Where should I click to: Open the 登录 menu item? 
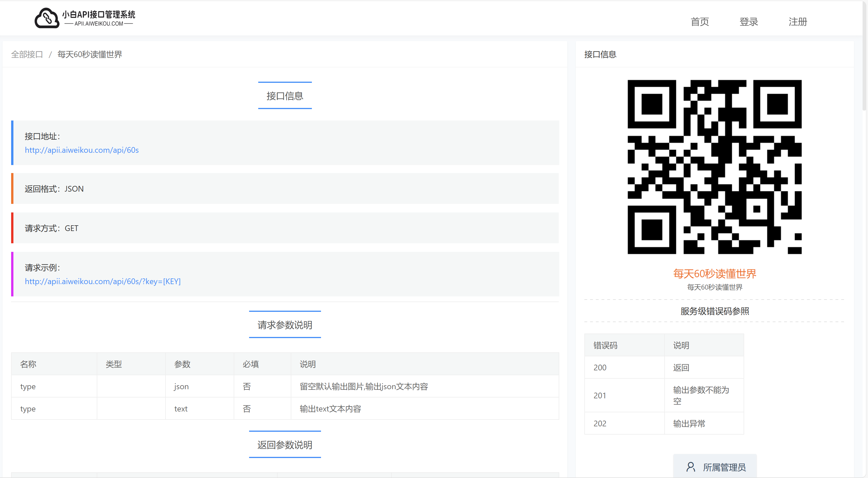(x=749, y=22)
